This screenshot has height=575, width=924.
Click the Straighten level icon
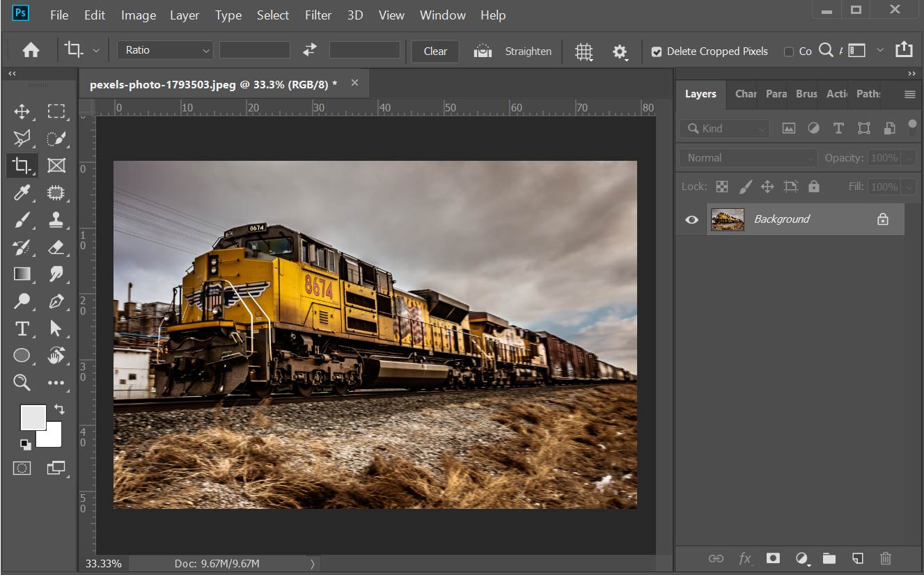tap(483, 51)
